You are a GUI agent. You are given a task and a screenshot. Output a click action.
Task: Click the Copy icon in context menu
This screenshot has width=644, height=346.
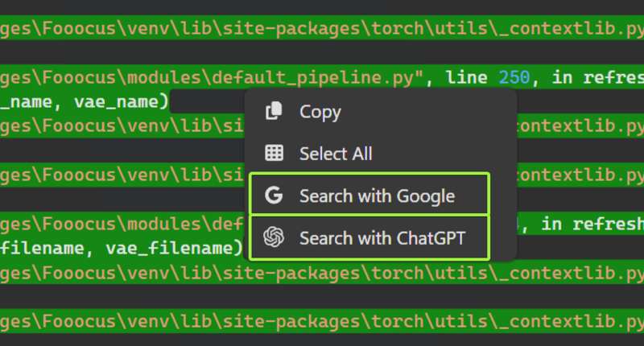[x=275, y=112]
